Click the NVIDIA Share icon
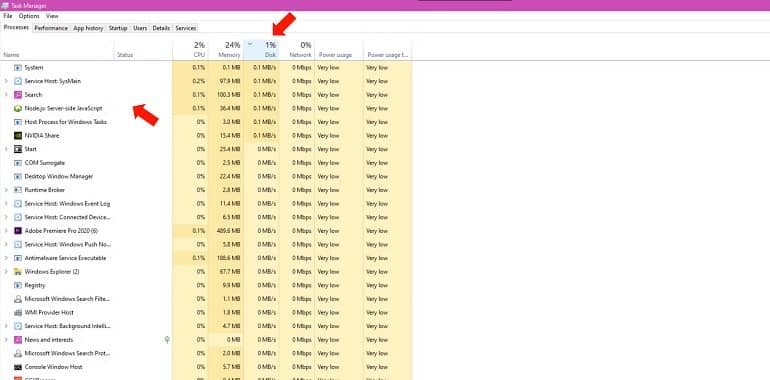The height and width of the screenshot is (380, 770). (x=18, y=136)
